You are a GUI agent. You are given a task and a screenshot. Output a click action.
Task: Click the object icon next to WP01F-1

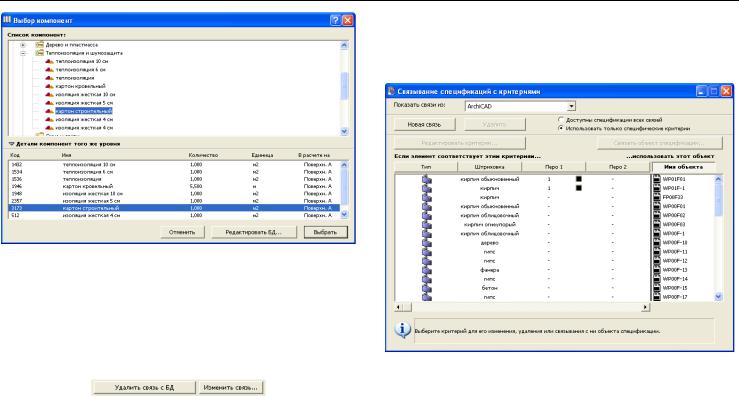(x=657, y=188)
